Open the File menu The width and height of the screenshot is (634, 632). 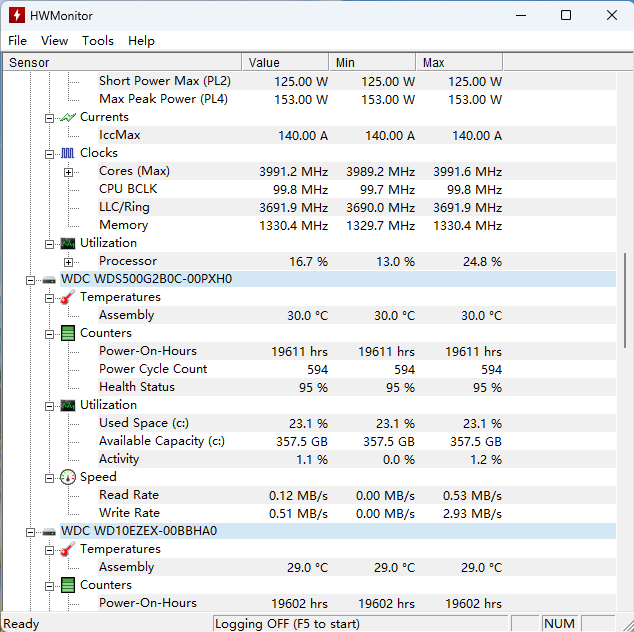[17, 41]
